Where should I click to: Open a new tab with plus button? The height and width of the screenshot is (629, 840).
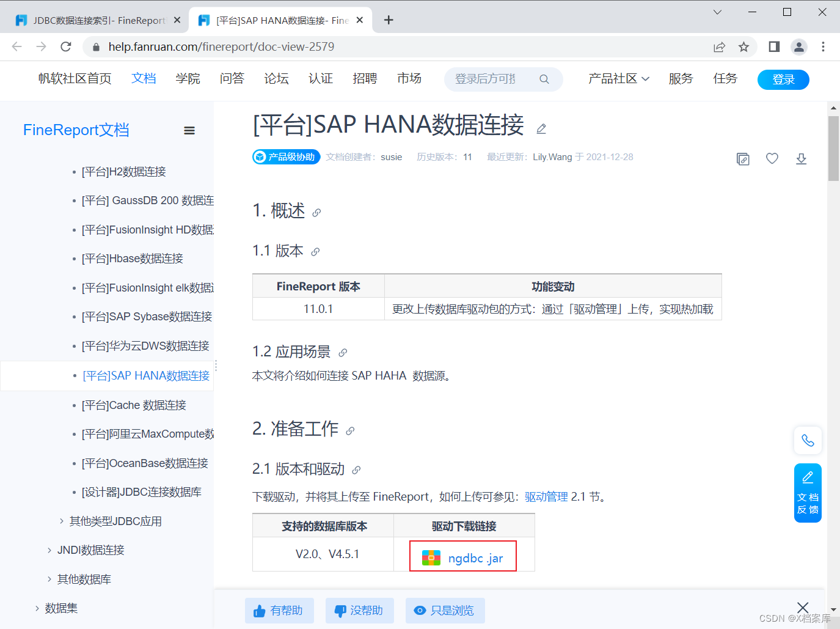point(388,20)
